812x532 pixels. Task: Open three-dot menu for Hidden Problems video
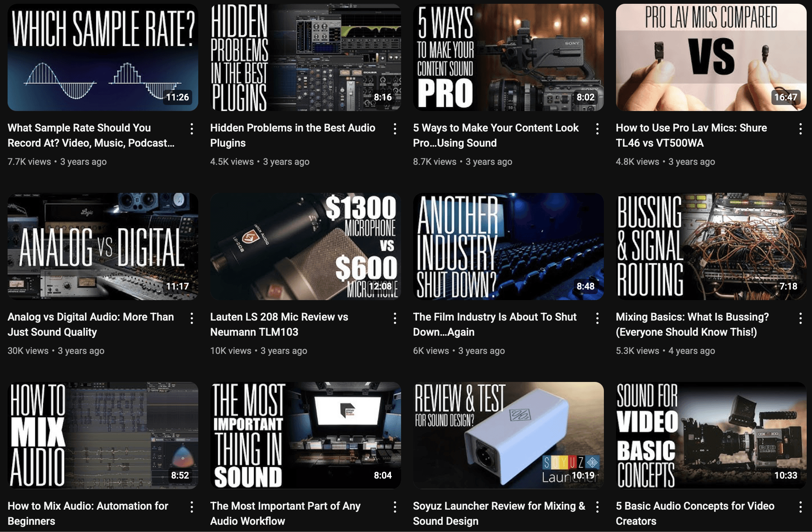click(x=395, y=129)
